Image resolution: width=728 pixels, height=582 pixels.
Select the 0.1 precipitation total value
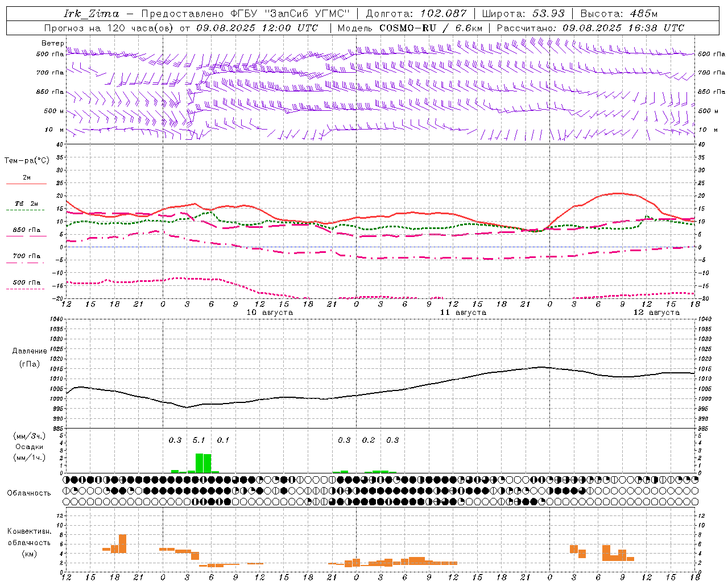[223, 440]
